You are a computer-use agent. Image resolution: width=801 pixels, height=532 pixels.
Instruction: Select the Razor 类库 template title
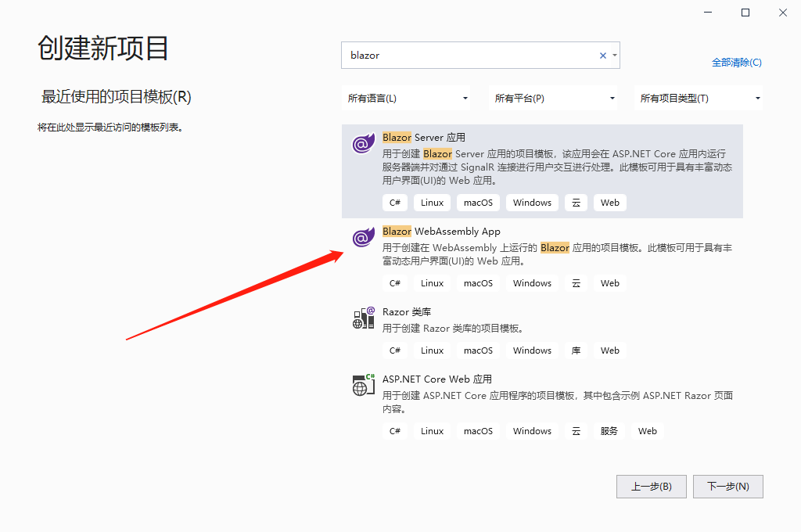point(407,311)
